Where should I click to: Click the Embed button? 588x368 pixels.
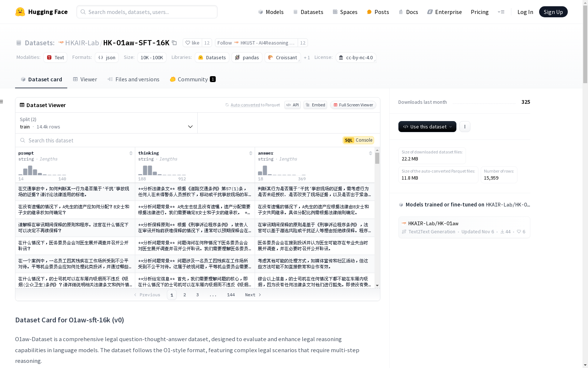[315, 105]
